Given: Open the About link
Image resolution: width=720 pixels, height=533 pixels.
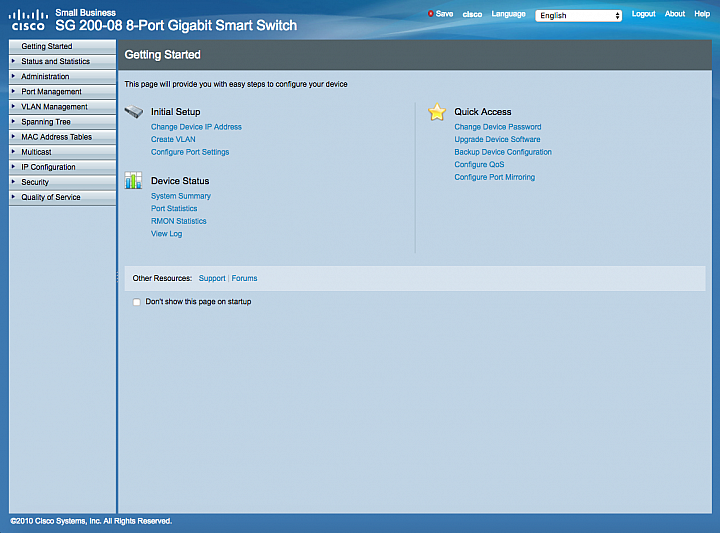Looking at the screenshot, I should click(x=675, y=14).
